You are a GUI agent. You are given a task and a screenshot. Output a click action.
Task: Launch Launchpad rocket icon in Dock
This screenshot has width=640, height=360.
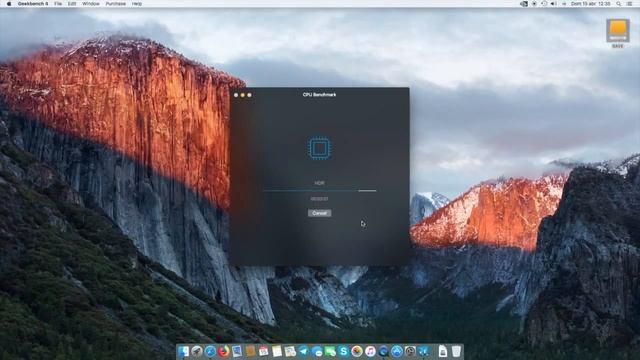tap(197, 351)
